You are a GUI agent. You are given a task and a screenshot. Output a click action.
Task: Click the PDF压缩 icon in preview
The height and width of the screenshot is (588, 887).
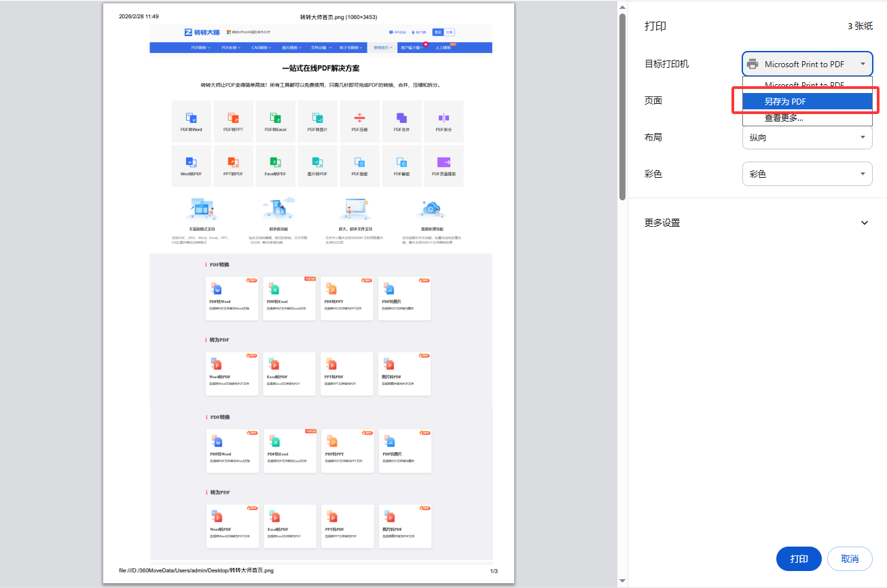pyautogui.click(x=359, y=118)
